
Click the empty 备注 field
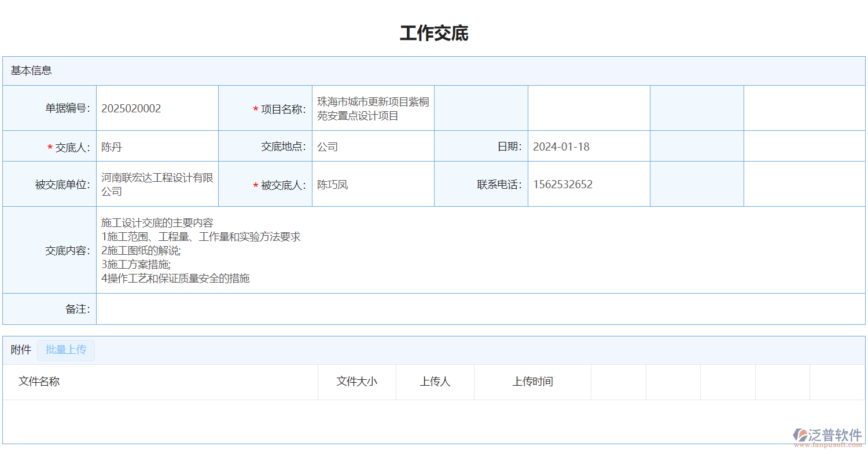(x=480, y=309)
